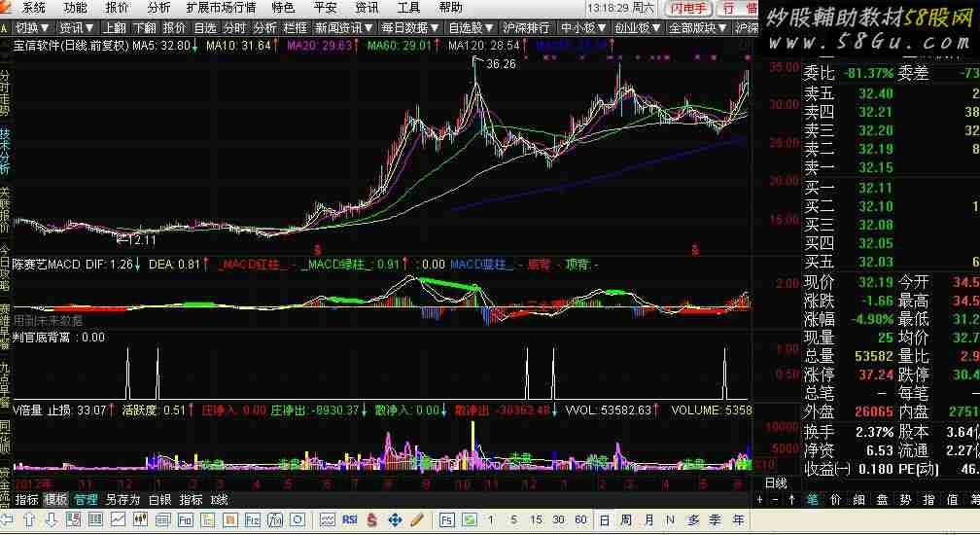Select the 笔 tab below quote panel
The image size is (980, 535).
click(x=812, y=499)
